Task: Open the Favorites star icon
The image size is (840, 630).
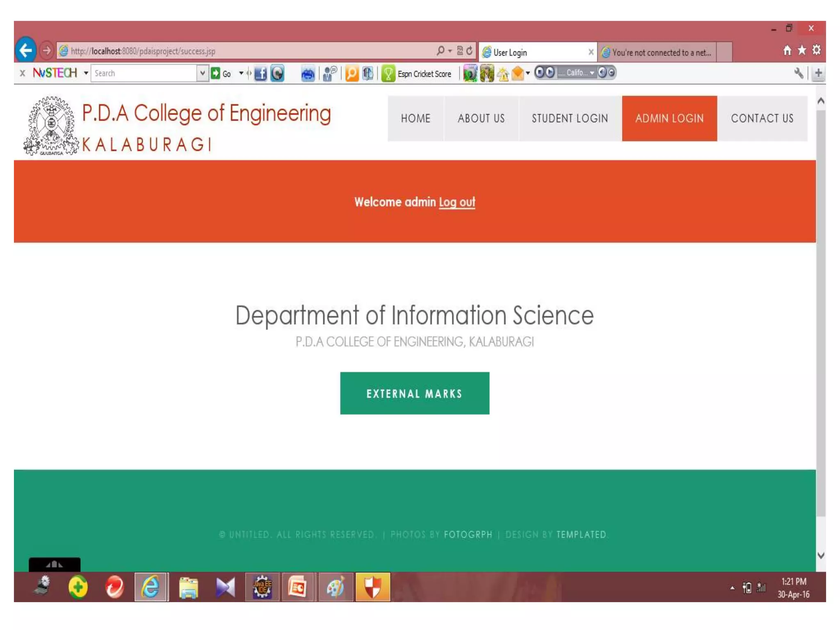Action: point(802,50)
